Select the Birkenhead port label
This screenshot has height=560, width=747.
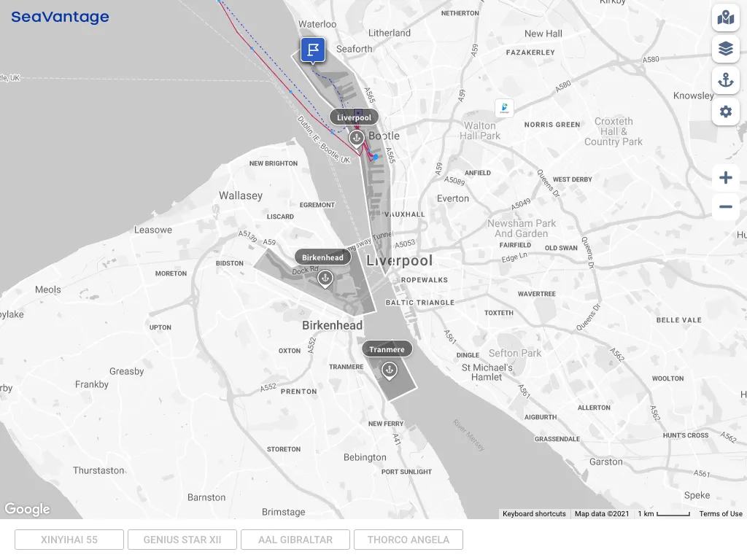[x=322, y=257]
